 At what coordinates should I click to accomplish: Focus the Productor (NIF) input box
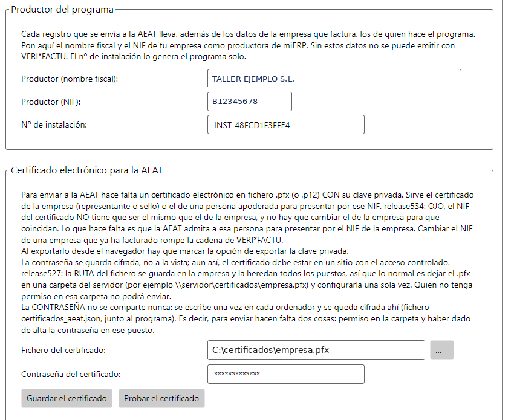[250, 102]
